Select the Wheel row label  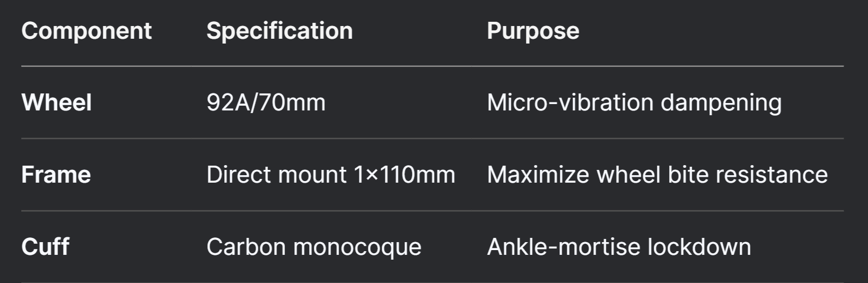coord(57,102)
